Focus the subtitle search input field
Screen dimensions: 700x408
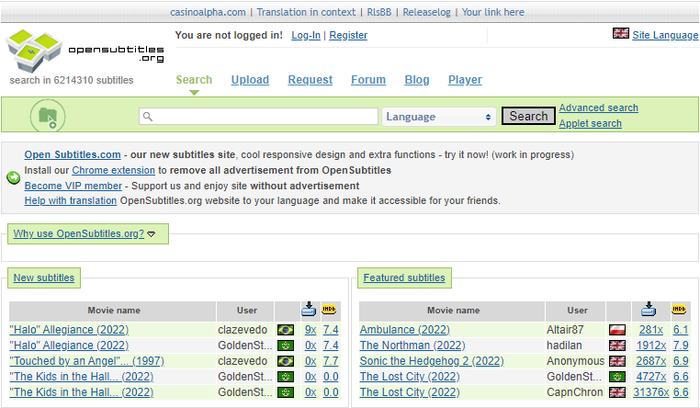click(258, 117)
